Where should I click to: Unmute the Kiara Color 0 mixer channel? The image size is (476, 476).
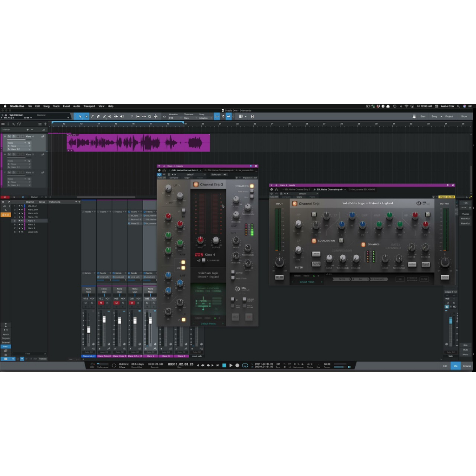pos(101,303)
